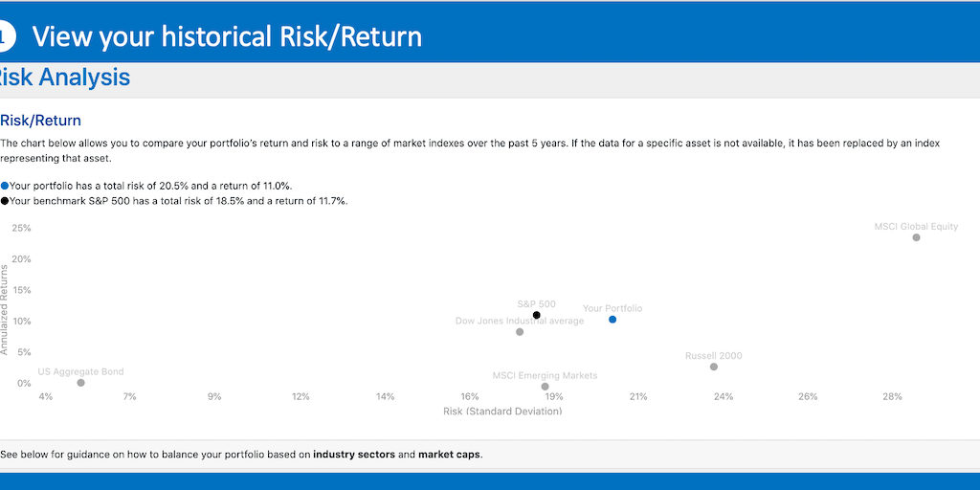Click the Risk Analysis section heading
980x490 pixels.
[x=65, y=78]
